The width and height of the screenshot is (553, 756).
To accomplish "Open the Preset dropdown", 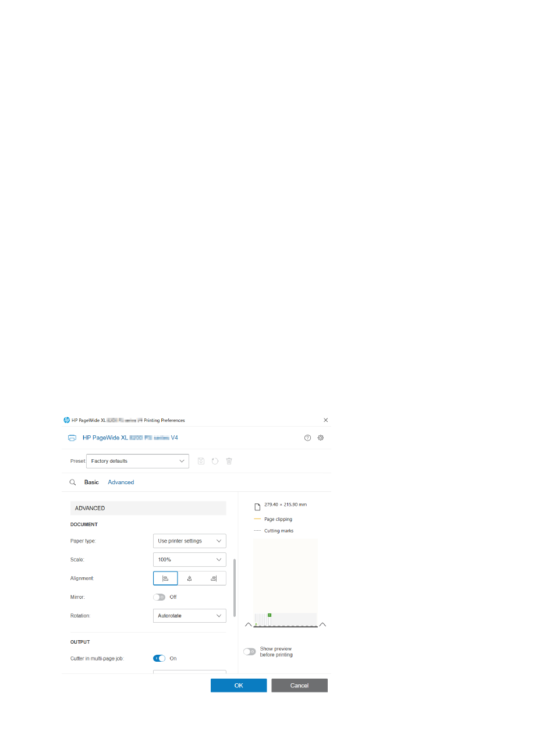I will [x=137, y=461].
